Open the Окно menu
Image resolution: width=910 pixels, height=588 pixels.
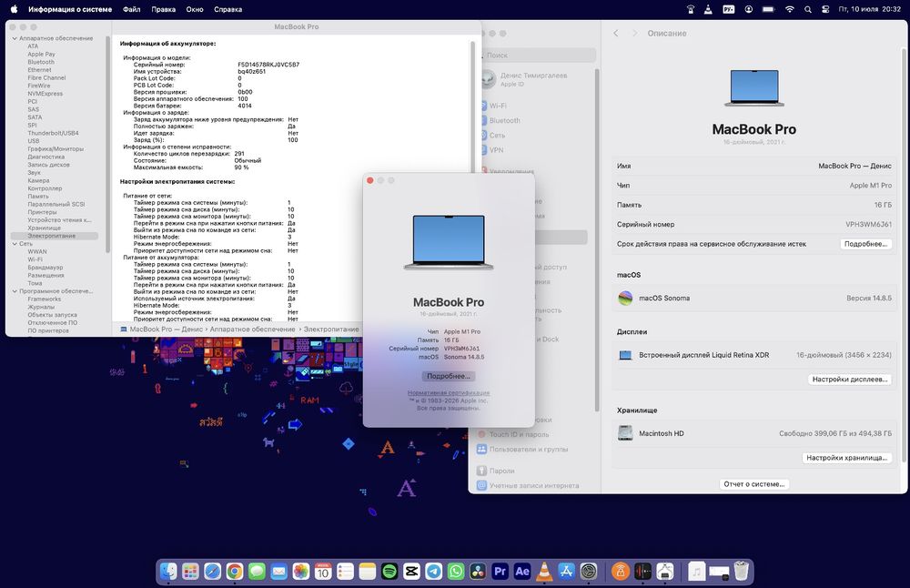pyautogui.click(x=195, y=9)
